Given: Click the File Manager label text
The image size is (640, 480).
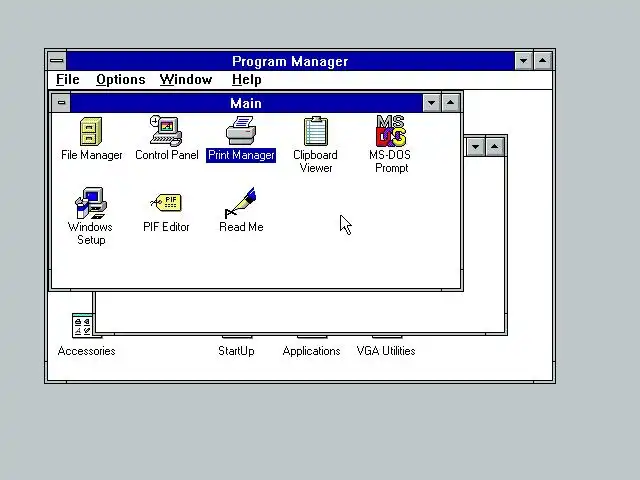Looking at the screenshot, I should pos(91,155).
